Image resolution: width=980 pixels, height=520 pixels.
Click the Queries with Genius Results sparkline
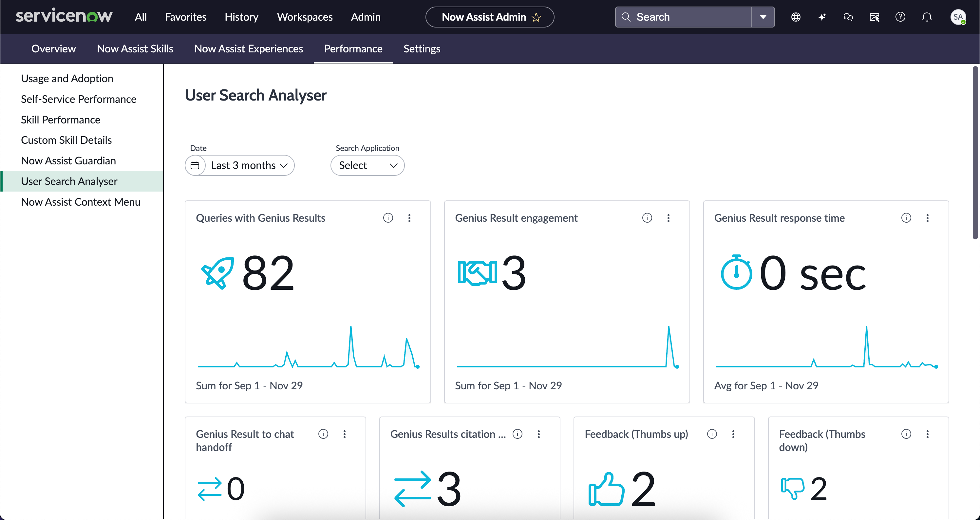tap(308, 347)
